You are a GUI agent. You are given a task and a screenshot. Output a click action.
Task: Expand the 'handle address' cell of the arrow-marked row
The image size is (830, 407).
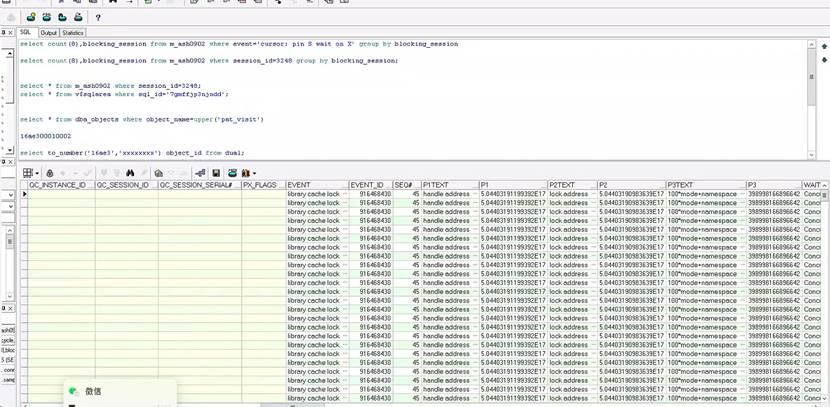coord(474,194)
